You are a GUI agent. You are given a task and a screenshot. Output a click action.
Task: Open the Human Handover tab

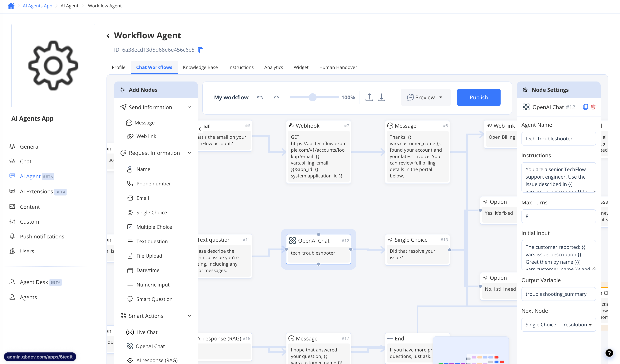click(338, 67)
